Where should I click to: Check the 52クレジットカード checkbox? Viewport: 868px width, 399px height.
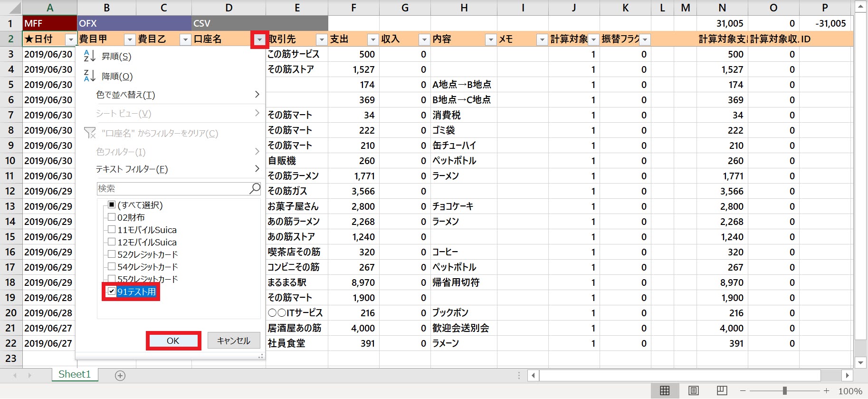pyautogui.click(x=112, y=254)
